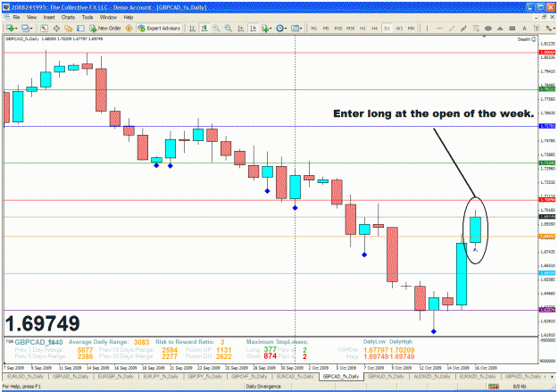The image size is (558, 392).
Task: Show the Market Watch window icon
Action: (x=44, y=28)
